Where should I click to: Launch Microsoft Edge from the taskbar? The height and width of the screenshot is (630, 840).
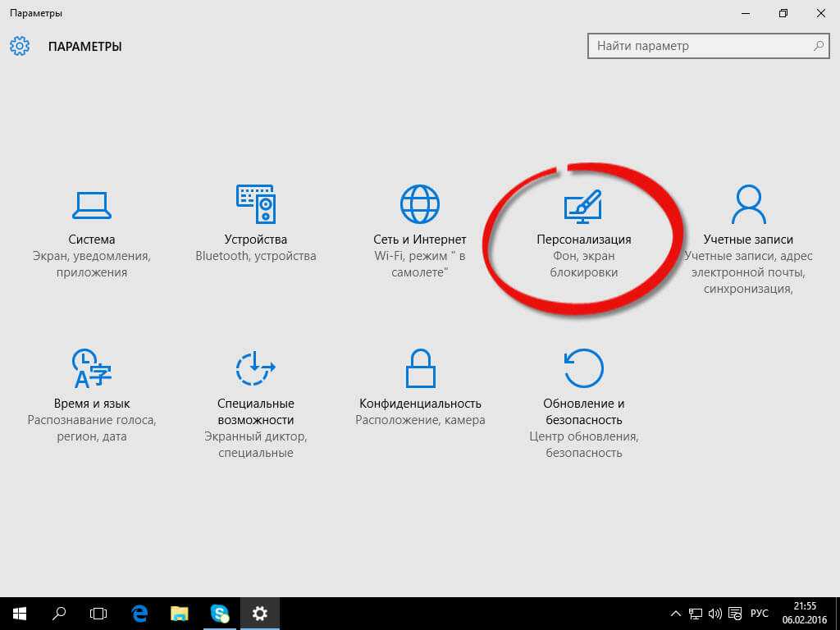point(139,613)
